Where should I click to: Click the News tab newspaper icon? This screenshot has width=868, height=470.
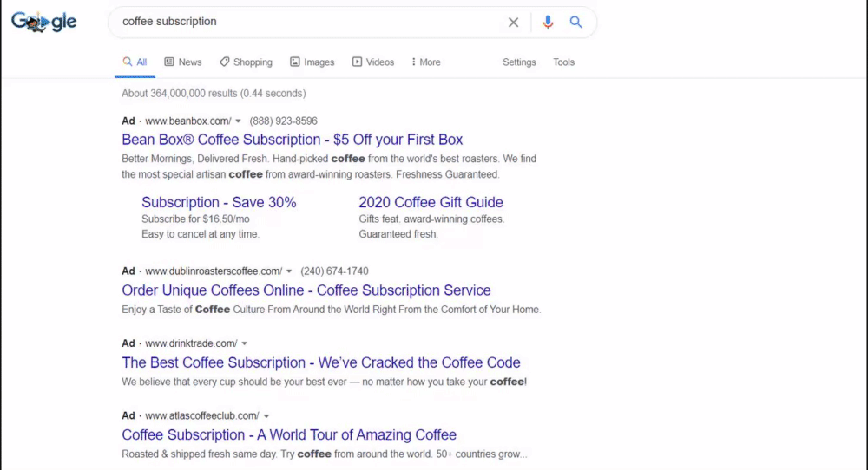click(169, 62)
